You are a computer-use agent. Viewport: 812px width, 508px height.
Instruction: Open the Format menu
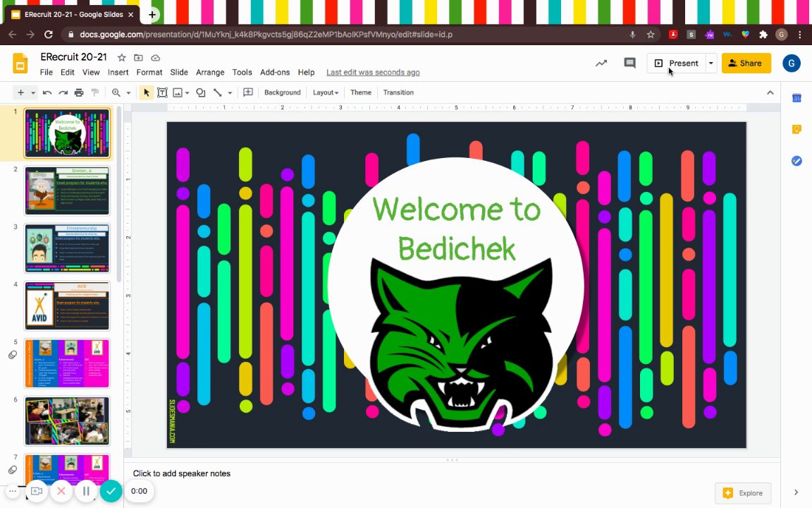tap(149, 73)
